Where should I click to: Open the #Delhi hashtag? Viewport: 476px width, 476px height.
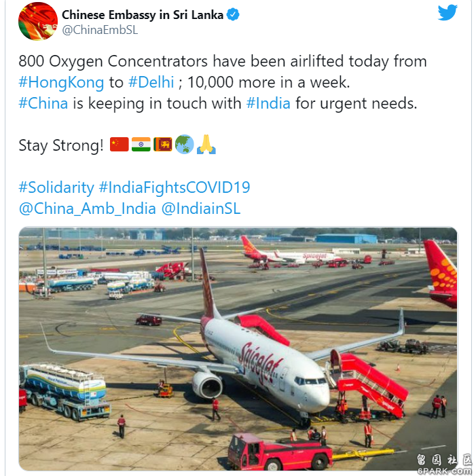[151, 82]
